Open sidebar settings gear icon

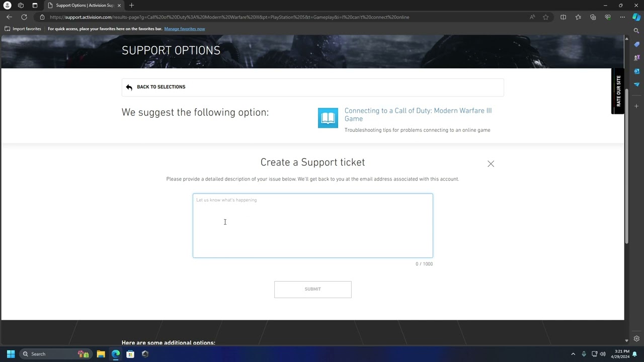[x=636, y=338]
